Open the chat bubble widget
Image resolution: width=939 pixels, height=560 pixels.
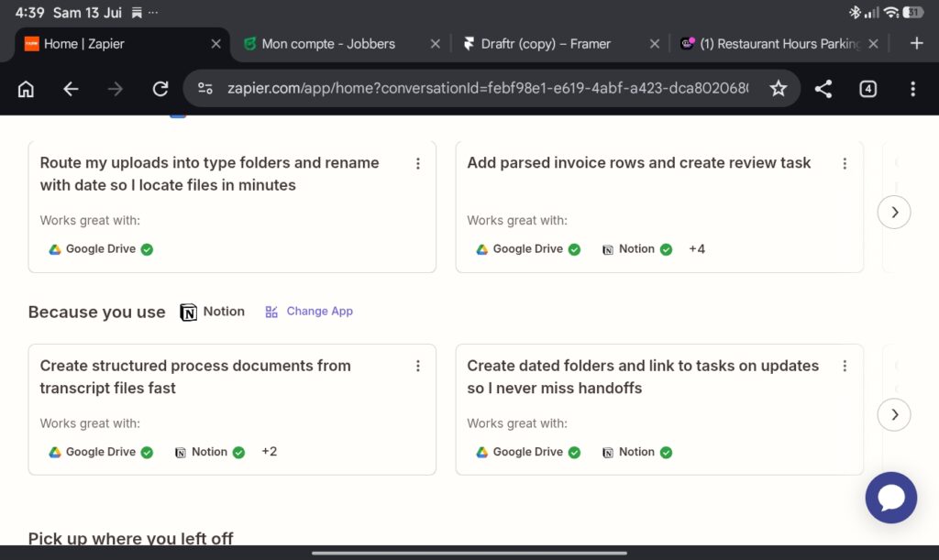click(890, 497)
